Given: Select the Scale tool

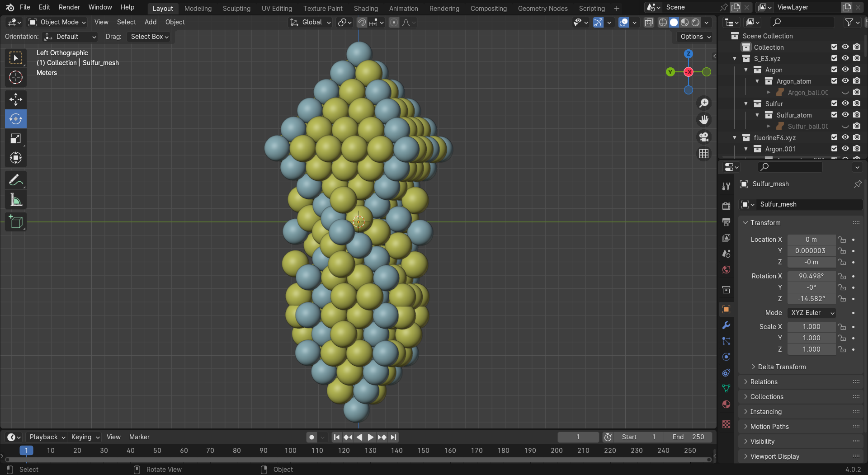Looking at the screenshot, I should [16, 139].
